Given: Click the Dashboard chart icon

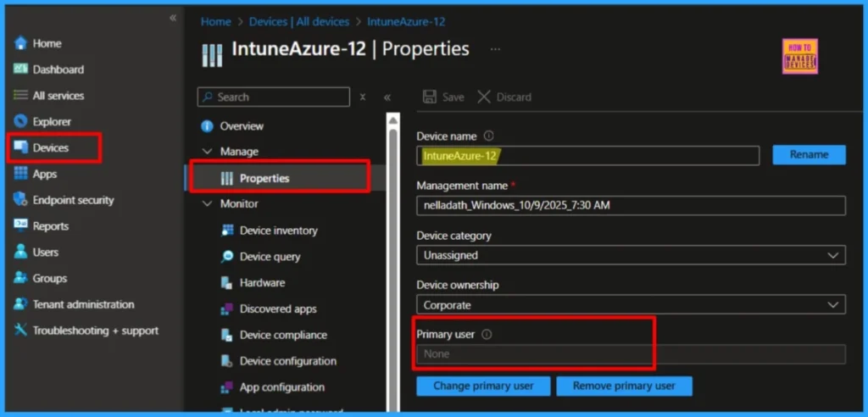Looking at the screenshot, I should click(20, 69).
